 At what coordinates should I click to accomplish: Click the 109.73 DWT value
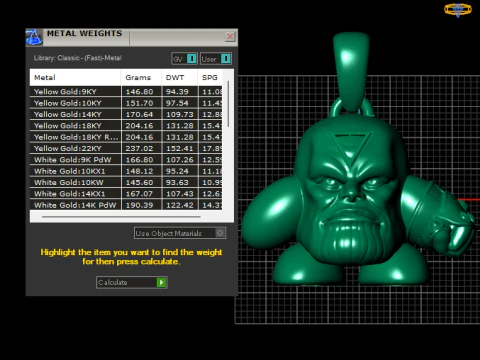click(x=180, y=114)
